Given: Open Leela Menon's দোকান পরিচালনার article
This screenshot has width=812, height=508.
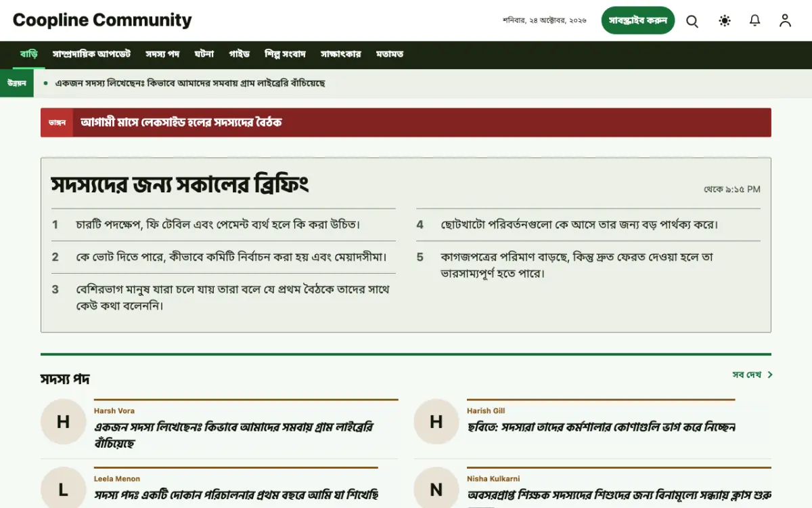Looking at the screenshot, I should tap(236, 495).
